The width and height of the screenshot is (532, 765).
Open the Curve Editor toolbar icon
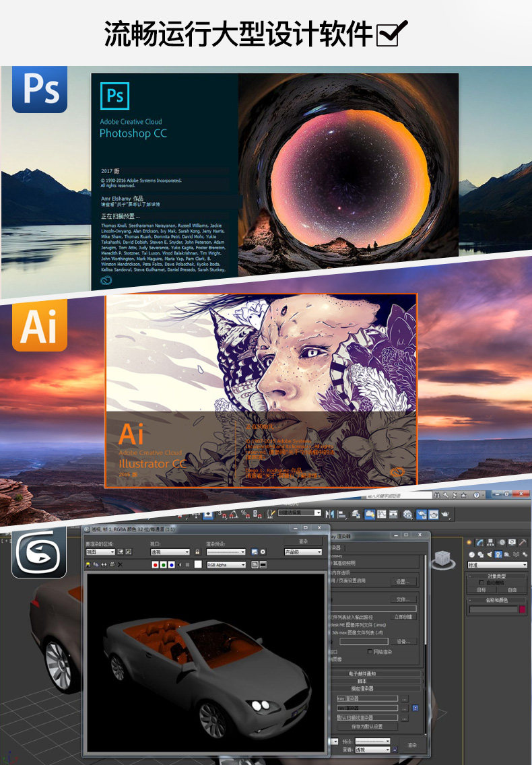coord(381,514)
